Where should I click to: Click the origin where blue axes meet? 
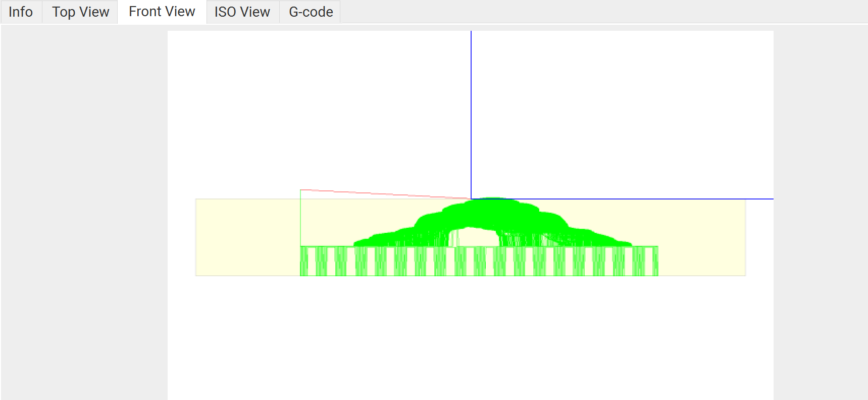pyautogui.click(x=471, y=199)
